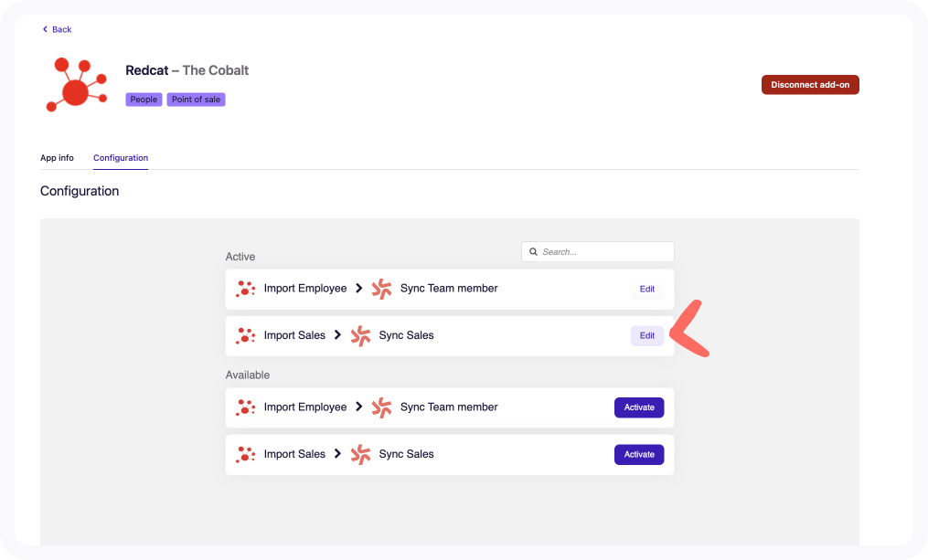Click the Redcat icon beside active Import Sales

click(245, 335)
